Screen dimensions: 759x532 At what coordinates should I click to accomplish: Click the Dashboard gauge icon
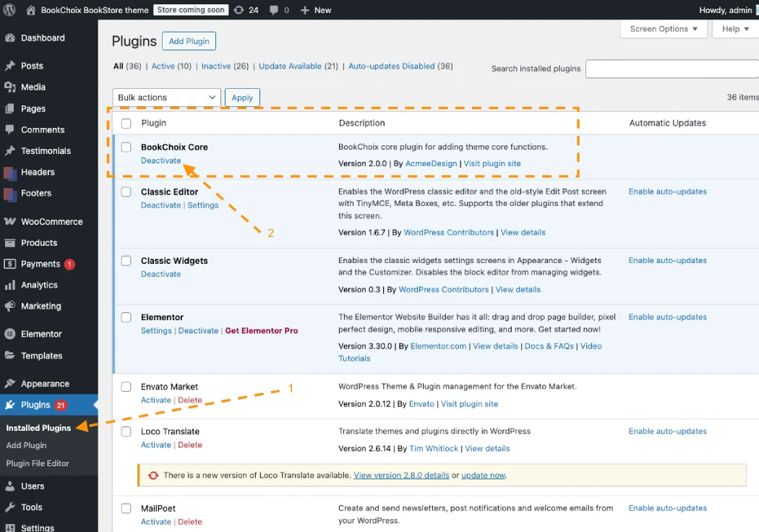(9, 38)
